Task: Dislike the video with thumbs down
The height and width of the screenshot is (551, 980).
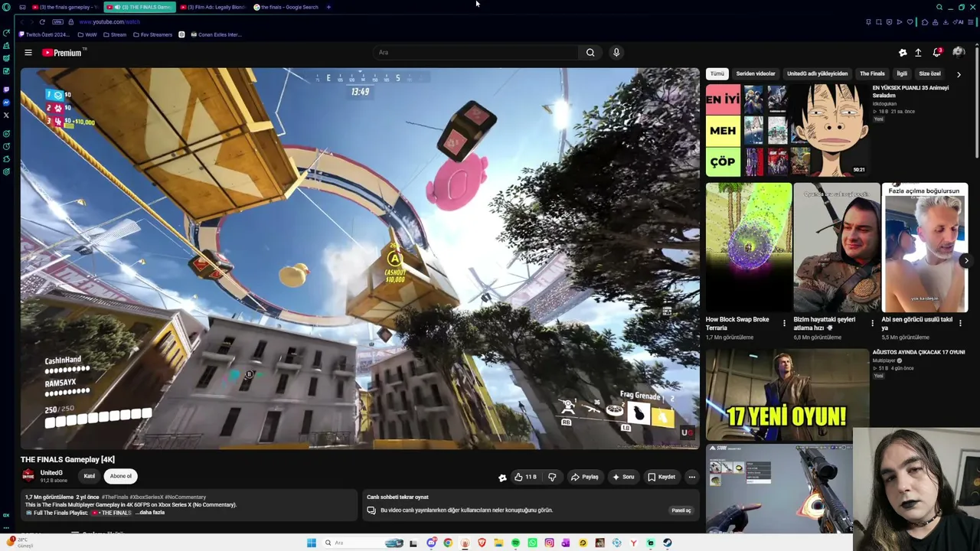Action: click(x=552, y=477)
